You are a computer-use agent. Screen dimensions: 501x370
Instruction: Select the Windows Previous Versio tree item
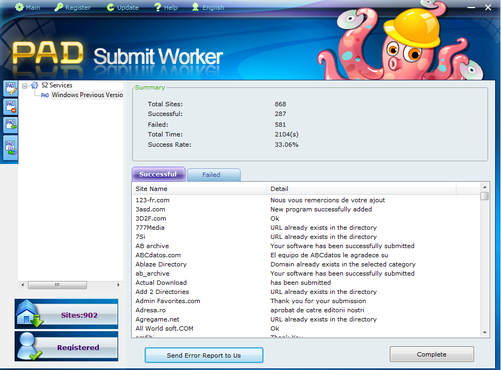(87, 95)
